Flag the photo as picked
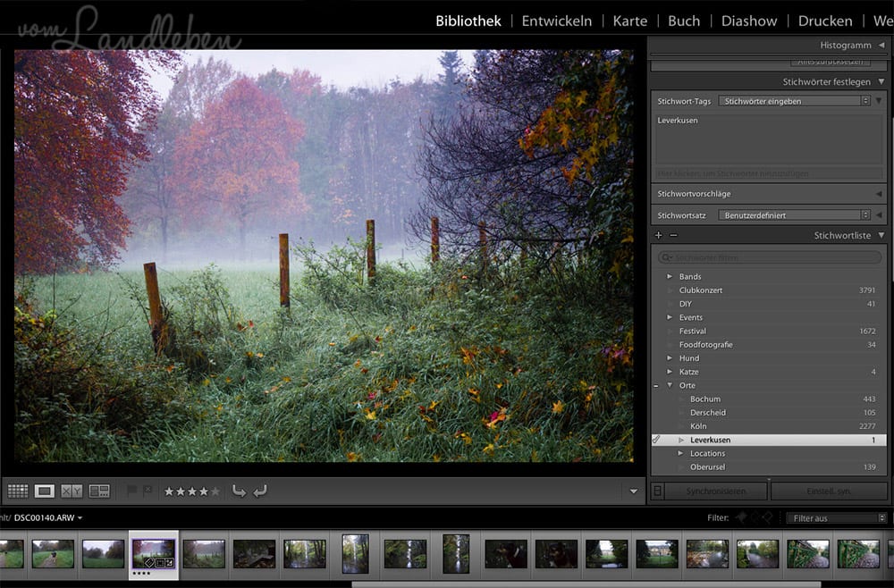This screenshot has width=894, height=588. click(x=131, y=490)
